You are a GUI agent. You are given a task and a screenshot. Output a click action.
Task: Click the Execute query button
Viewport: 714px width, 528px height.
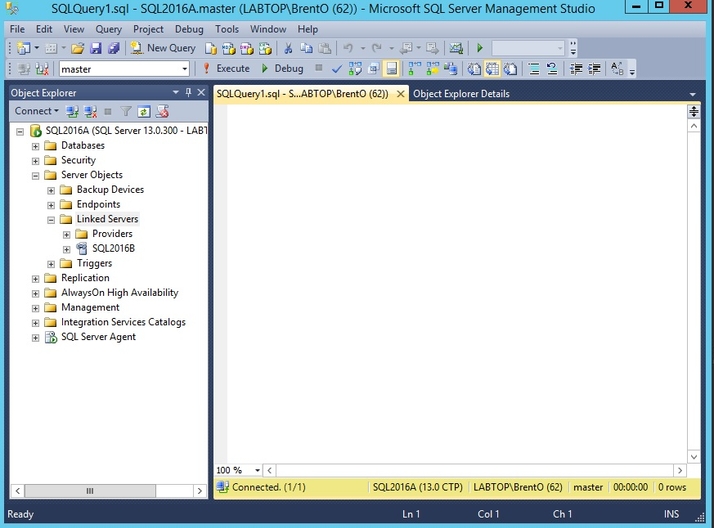[226, 69]
